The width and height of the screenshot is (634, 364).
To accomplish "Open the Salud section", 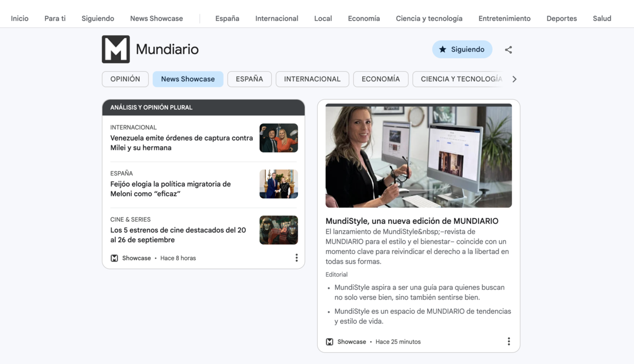I will 602,18.
